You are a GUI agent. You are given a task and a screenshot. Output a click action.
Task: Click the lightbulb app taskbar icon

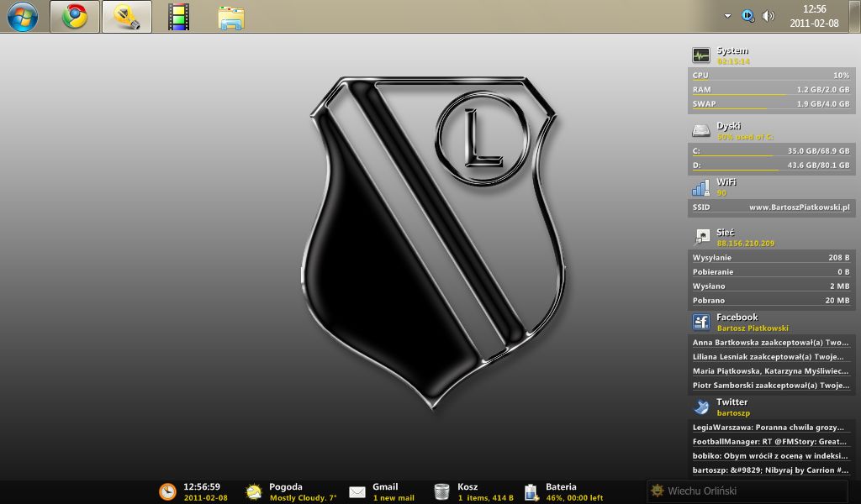[127, 17]
